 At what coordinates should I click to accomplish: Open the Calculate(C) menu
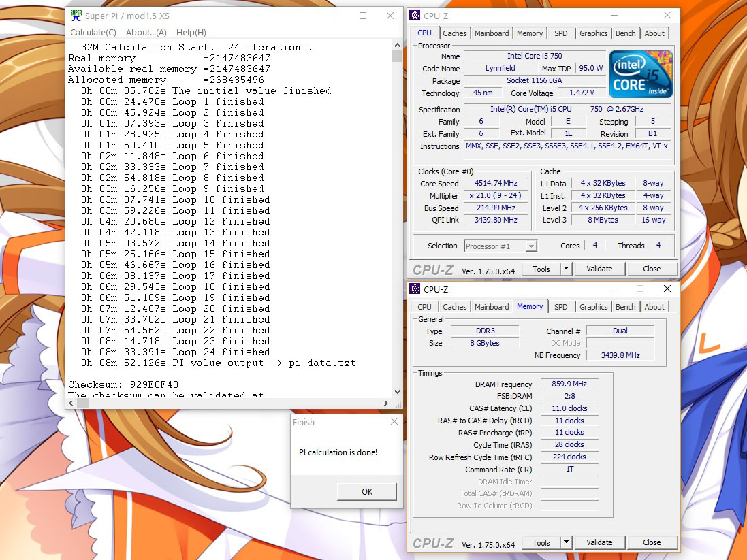[93, 33]
